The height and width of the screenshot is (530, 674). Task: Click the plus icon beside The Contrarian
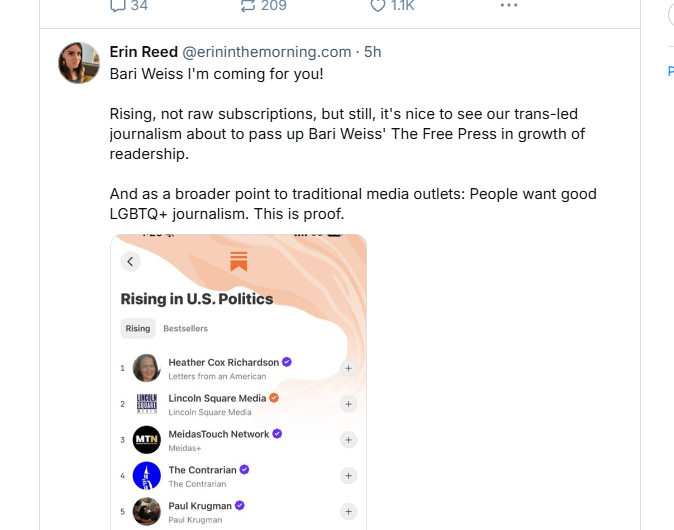tap(348, 476)
